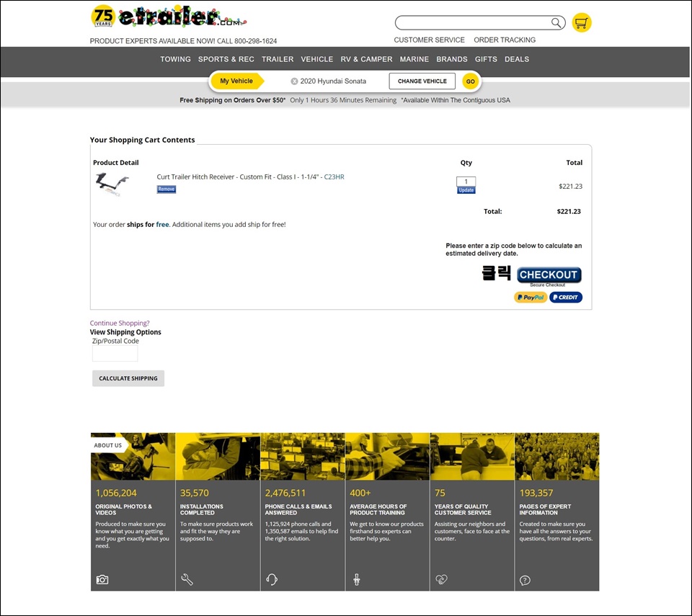Click the yellow GO button
Image resolution: width=692 pixels, height=616 pixels.
[471, 81]
